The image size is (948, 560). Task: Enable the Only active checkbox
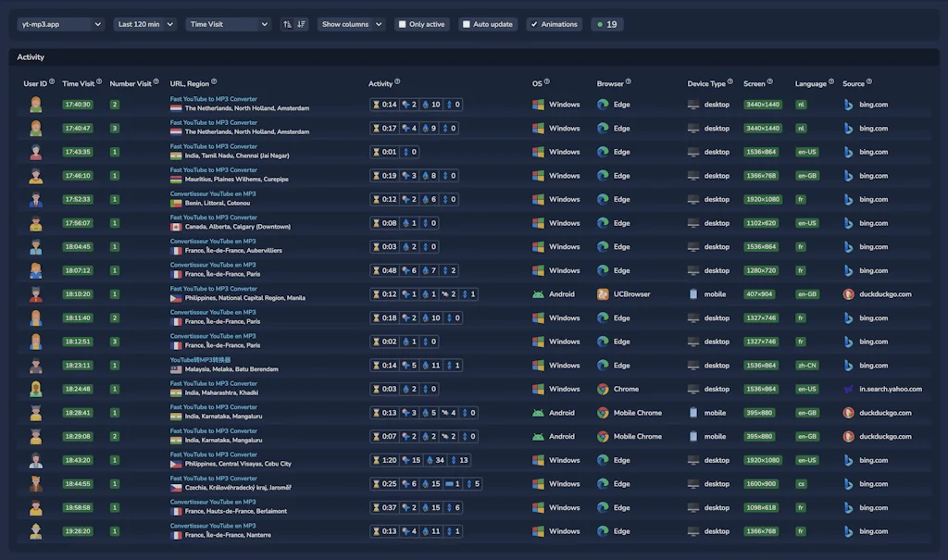pyautogui.click(x=402, y=24)
